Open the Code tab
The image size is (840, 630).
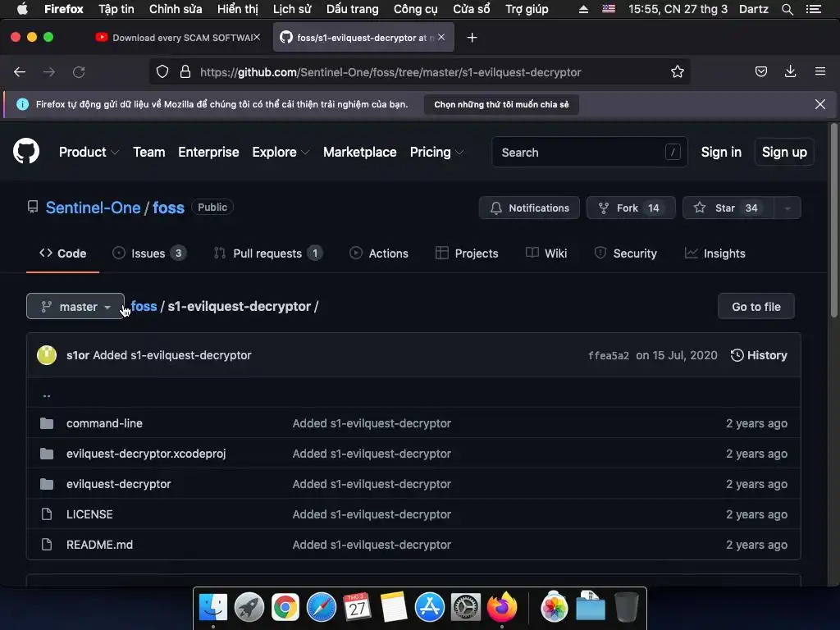62,253
